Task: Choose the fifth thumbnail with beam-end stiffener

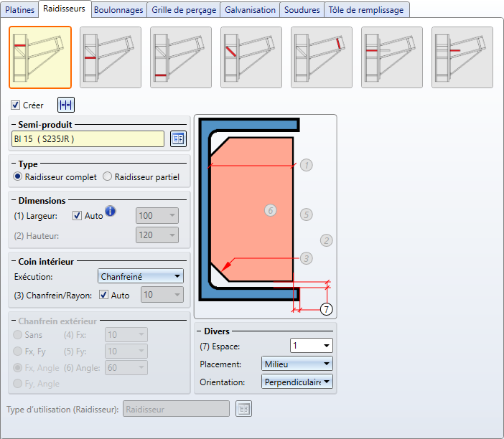Action: coord(322,57)
